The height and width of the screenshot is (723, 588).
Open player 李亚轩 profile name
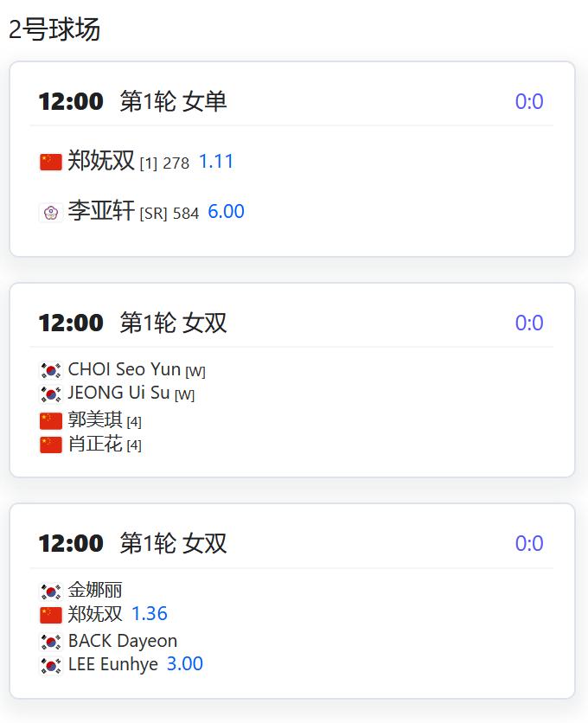[x=101, y=211]
